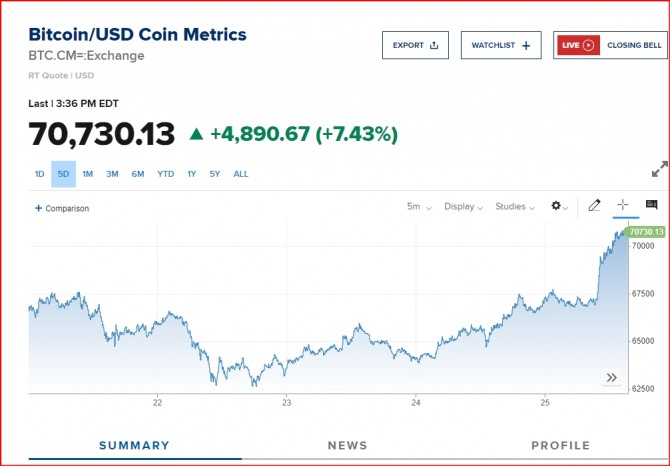This screenshot has height=466, width=670.
Task: Add to Watchlist with plus button
Action: click(500, 45)
